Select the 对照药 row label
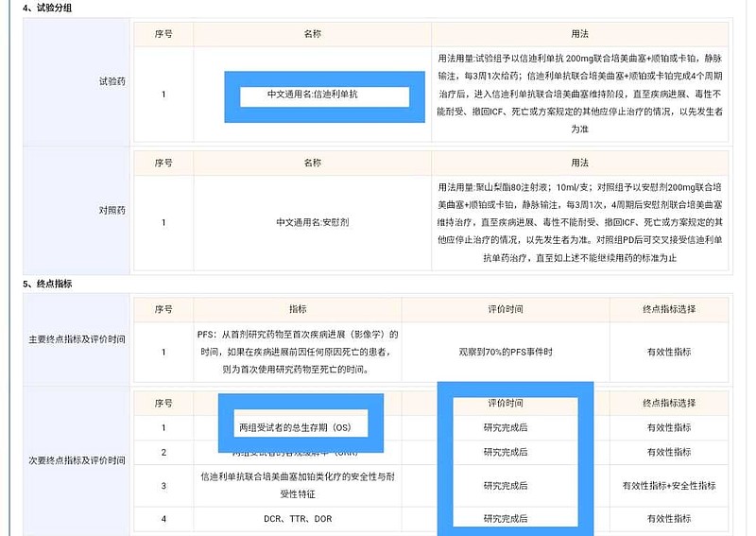This screenshot has height=536, width=756. click(x=112, y=210)
